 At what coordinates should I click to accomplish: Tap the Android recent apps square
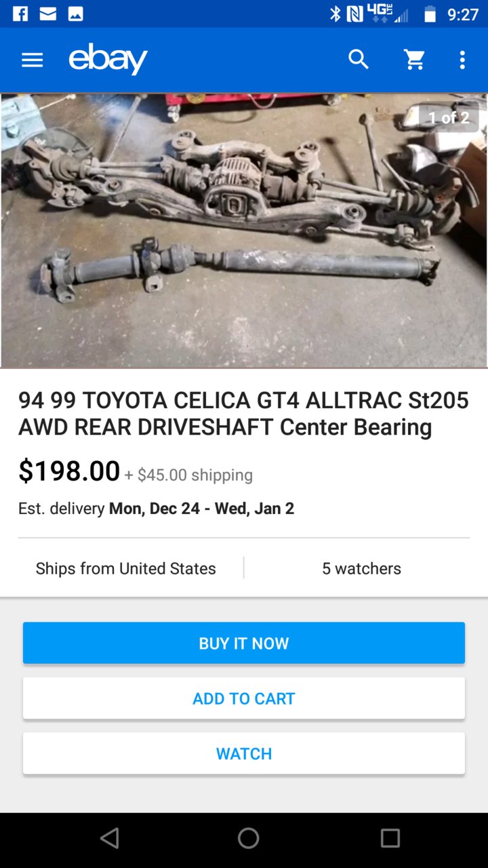point(390,838)
